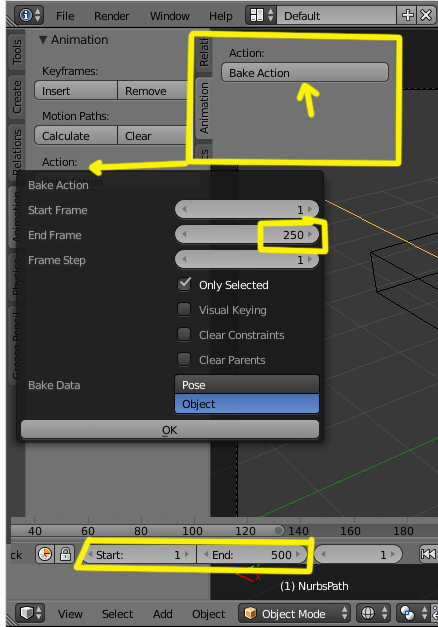Decrease End Frame with left arrow
Viewport: 438px width, 627px height.
tap(184, 234)
